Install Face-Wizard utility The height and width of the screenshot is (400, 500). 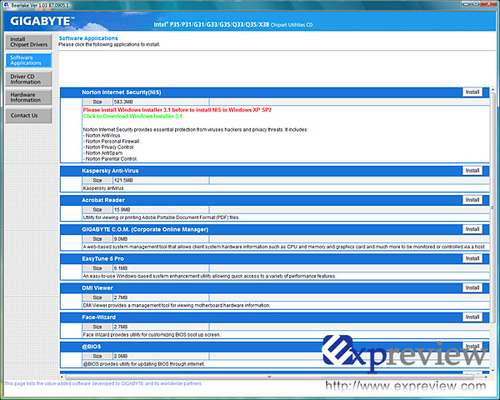[472, 317]
